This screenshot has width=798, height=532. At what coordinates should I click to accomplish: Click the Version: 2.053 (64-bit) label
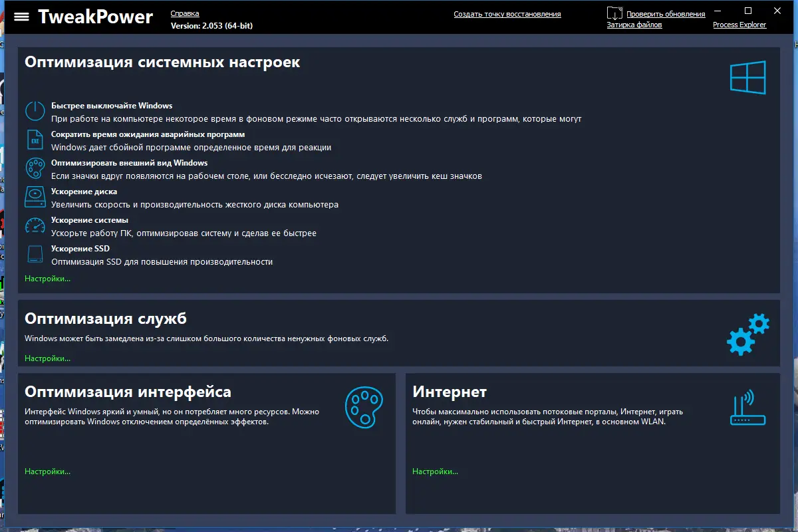[x=211, y=25]
